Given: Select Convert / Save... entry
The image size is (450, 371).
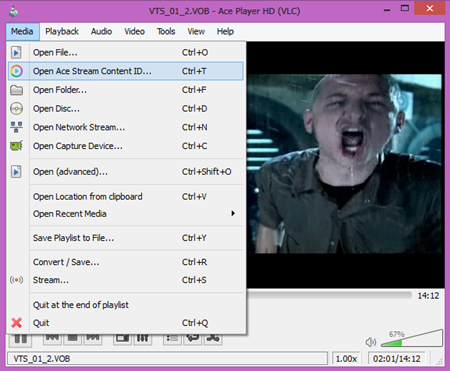Looking at the screenshot, I should [x=126, y=262].
